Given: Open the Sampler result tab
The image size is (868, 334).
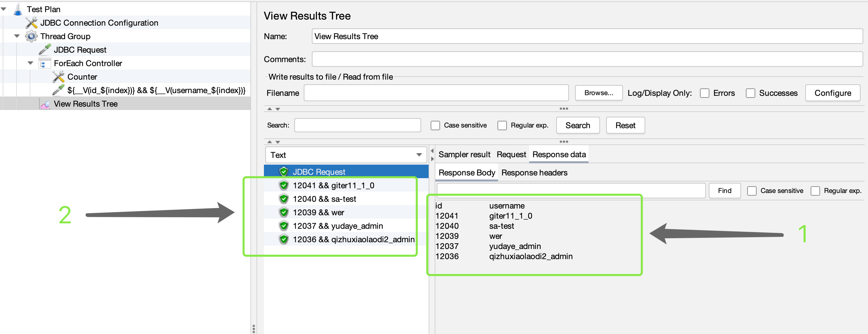Looking at the screenshot, I should point(464,155).
